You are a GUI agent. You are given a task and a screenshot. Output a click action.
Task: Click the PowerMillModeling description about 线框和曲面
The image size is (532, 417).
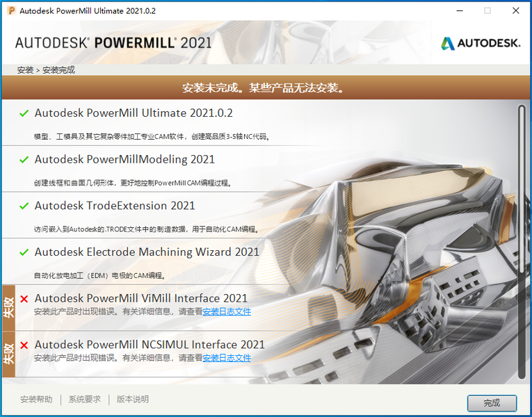[133, 183]
